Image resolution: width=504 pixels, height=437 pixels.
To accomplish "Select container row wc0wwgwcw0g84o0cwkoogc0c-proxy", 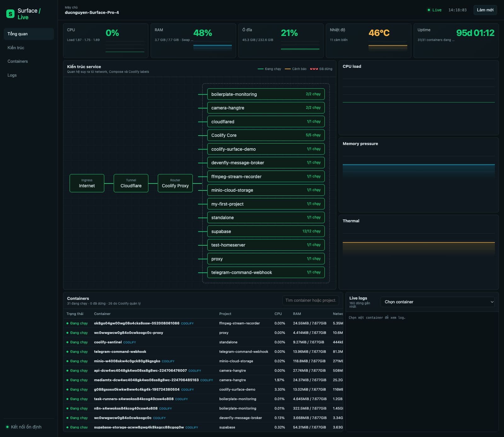I will tap(203, 333).
